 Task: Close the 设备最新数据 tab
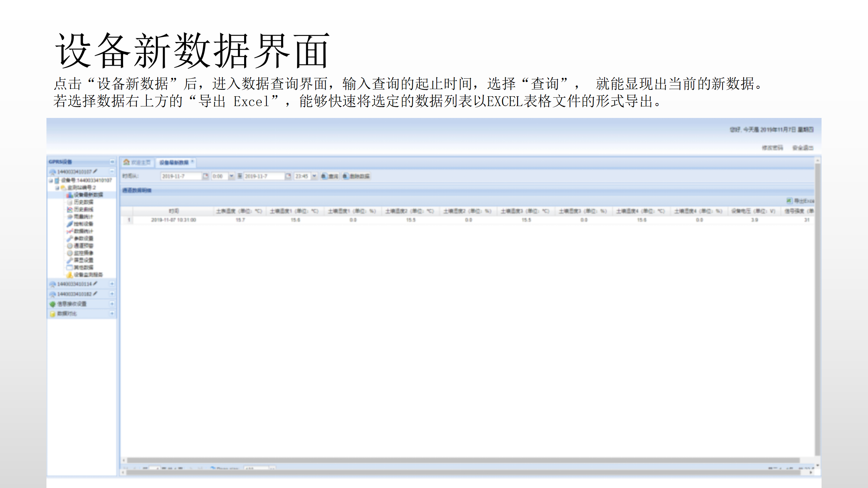192,162
